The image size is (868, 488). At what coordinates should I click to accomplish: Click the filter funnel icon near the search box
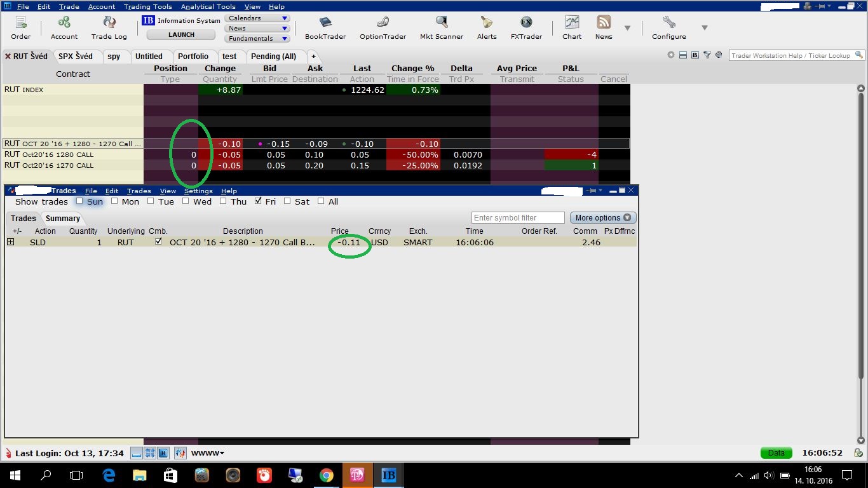[707, 55]
